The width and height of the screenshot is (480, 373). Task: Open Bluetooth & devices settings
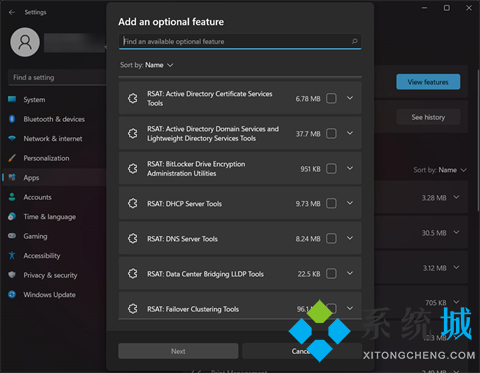click(53, 119)
